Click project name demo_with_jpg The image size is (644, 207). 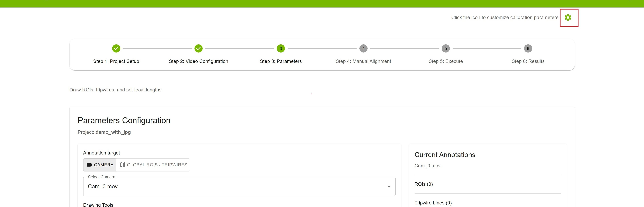click(113, 132)
